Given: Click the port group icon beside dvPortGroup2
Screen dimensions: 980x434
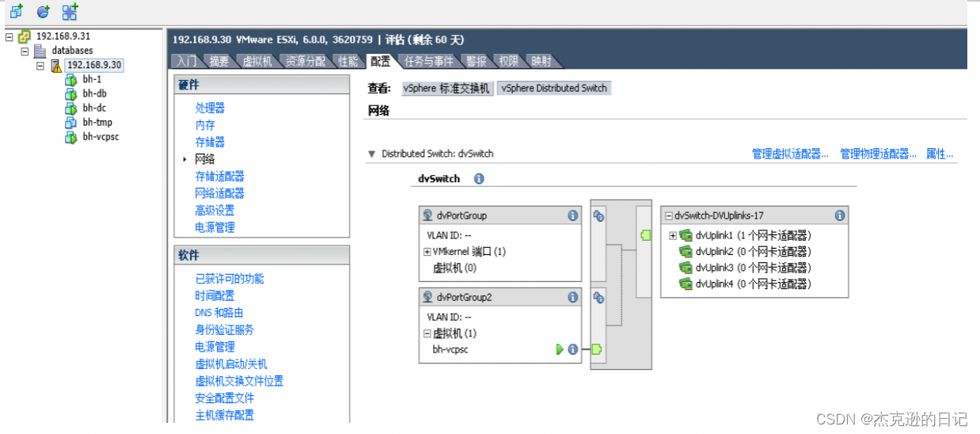Looking at the screenshot, I should coord(428,298).
